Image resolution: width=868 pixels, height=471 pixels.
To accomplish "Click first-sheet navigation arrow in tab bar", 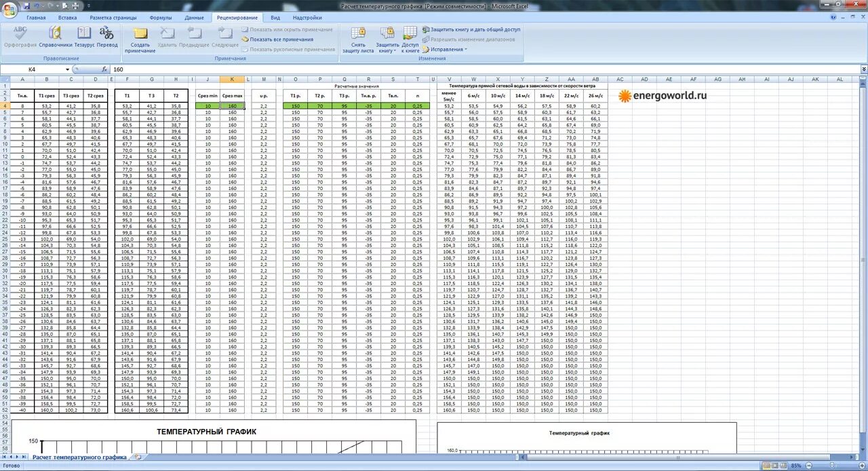I will point(4,457).
